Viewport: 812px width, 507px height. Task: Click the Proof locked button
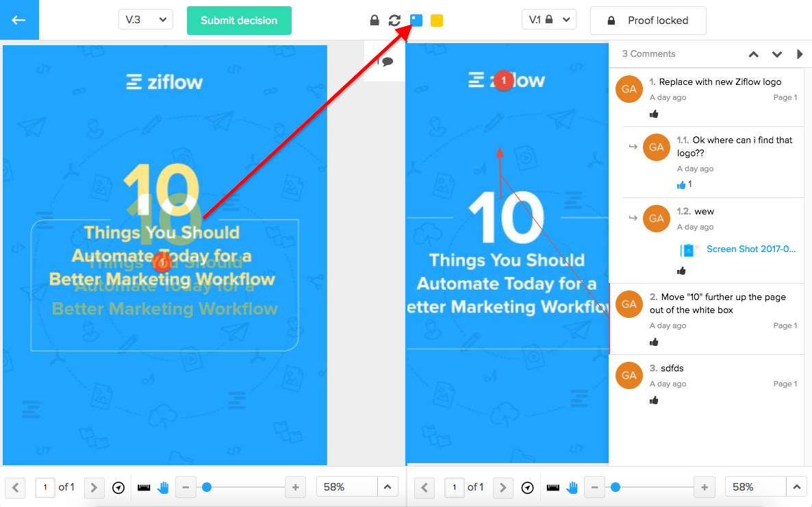[x=648, y=21]
